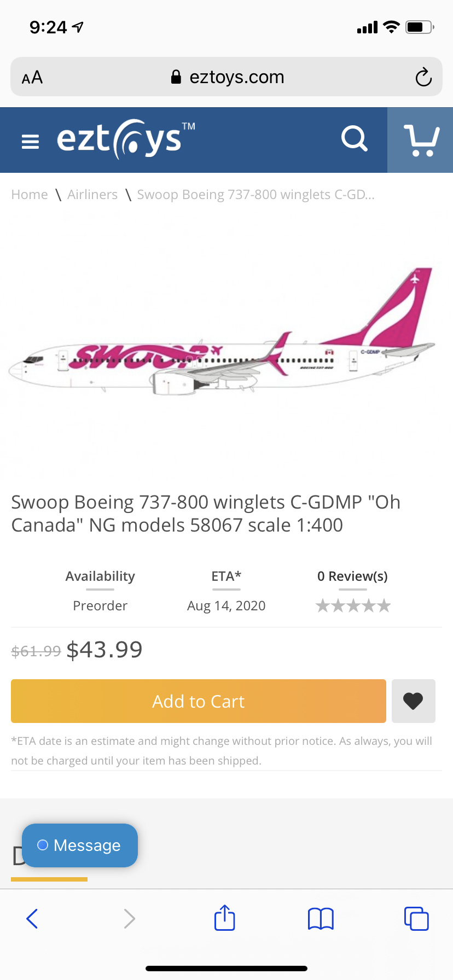Open the 0 Review(s) section

tap(352, 576)
